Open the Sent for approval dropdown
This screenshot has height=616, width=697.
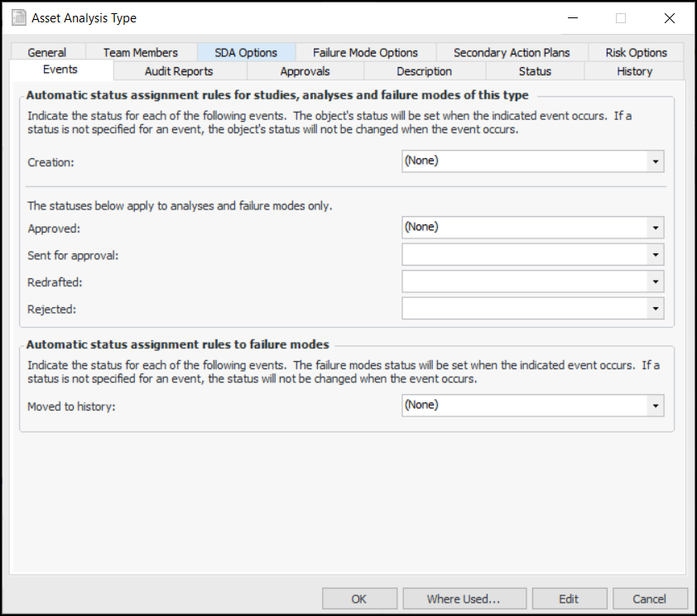click(656, 255)
